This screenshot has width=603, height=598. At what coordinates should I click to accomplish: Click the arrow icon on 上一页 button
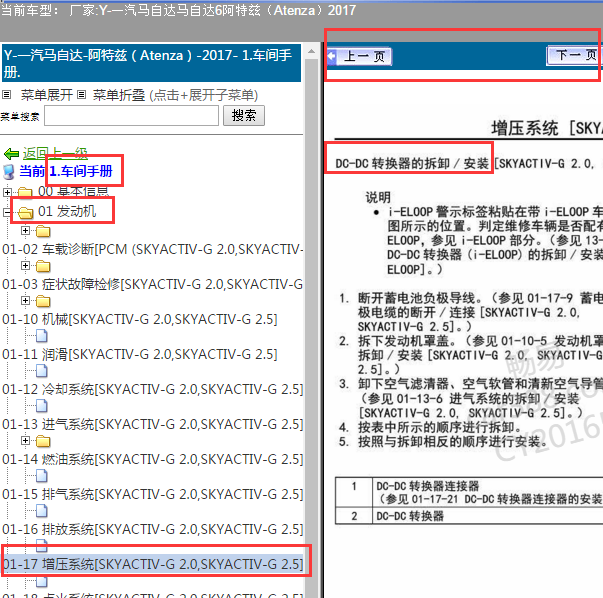point(331,57)
